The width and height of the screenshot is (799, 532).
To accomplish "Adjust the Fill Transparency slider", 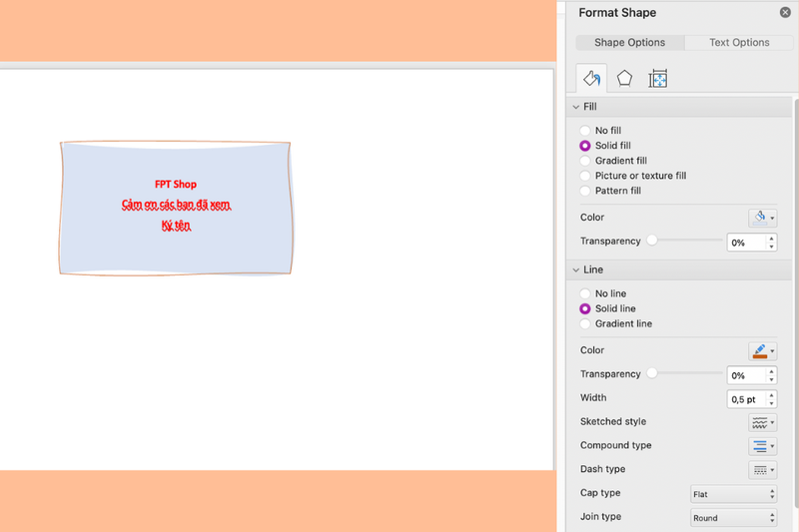I will [x=652, y=241].
